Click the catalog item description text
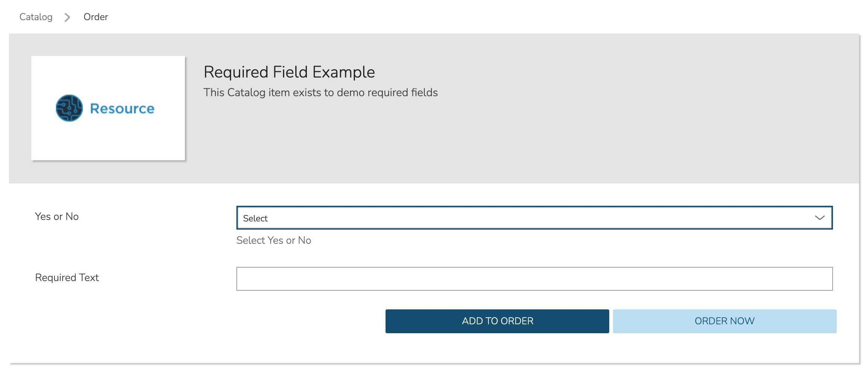868x372 pixels. click(x=321, y=92)
